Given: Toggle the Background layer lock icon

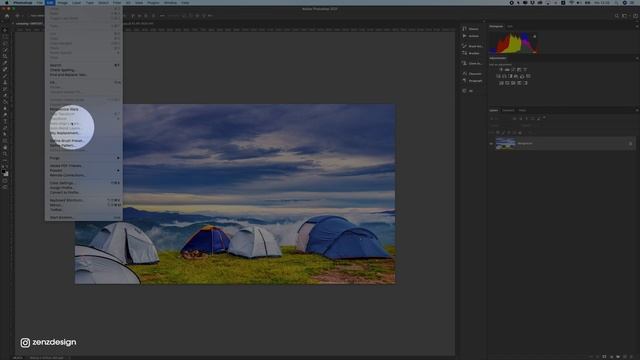Looking at the screenshot, I should (x=630, y=143).
